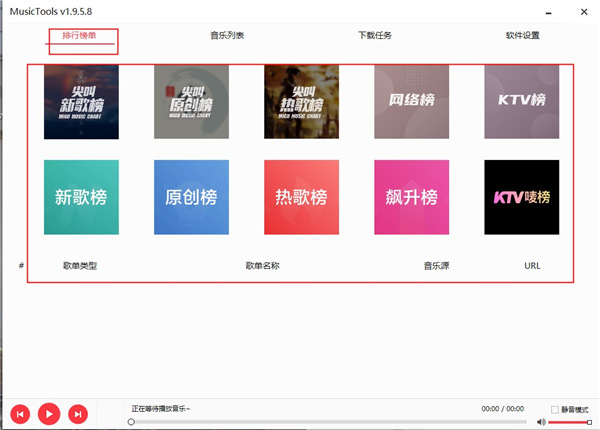Open the 尖叫热歌榜 chart cover

[x=301, y=101]
